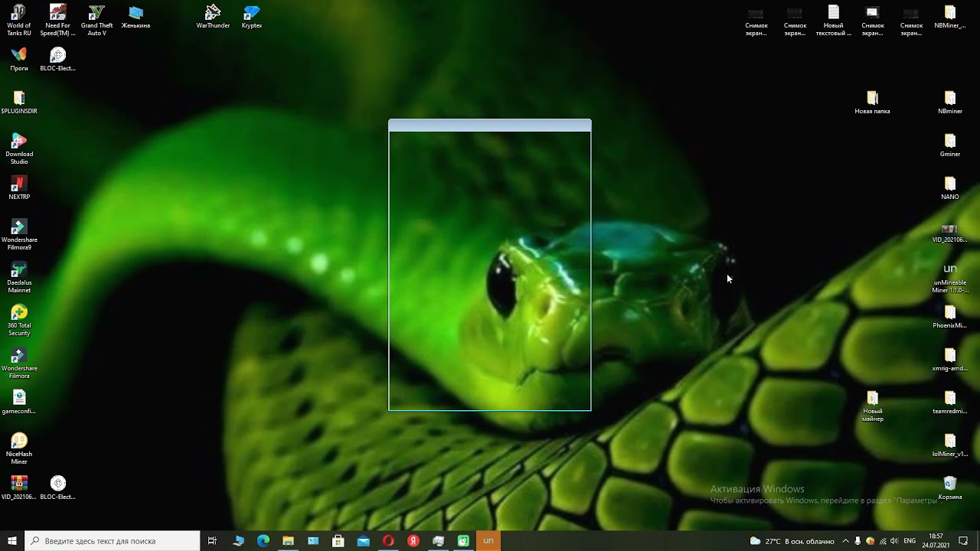
Task: Select the unMineable Miner desktop icon
Action: click(950, 277)
